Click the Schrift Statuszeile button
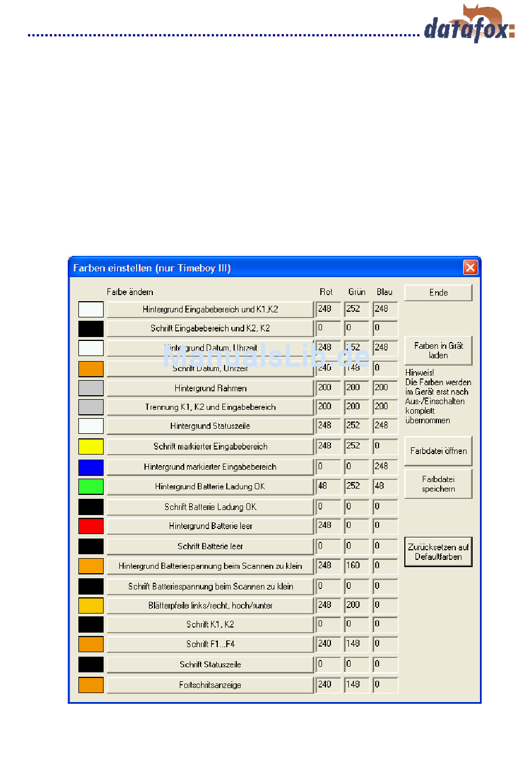Image resolution: width=532 pixels, height=772 pixels. tap(210, 665)
